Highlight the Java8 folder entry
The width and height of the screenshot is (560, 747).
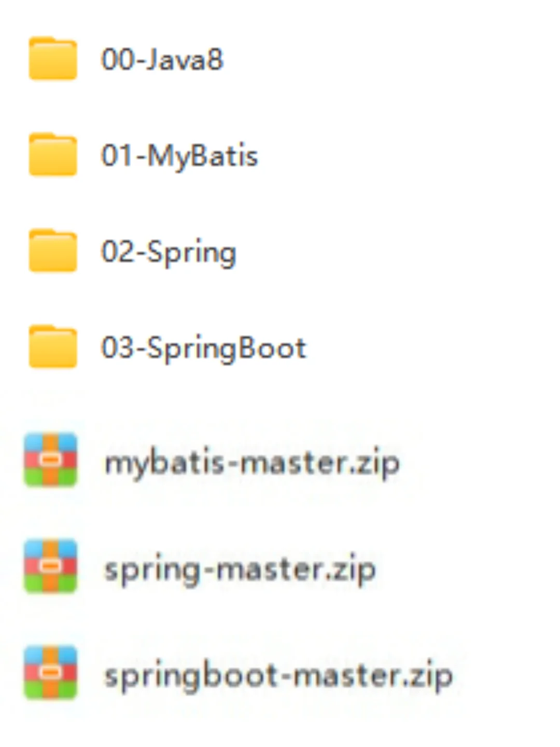[126, 59]
